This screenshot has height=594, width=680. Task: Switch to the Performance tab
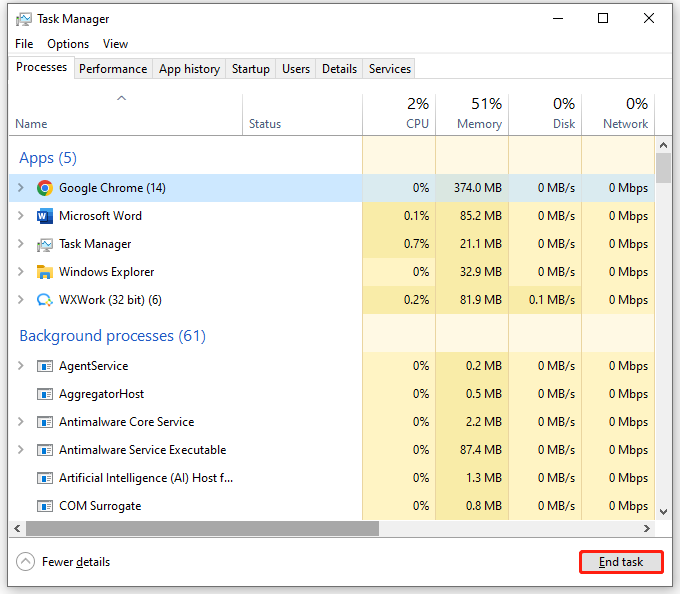click(113, 69)
